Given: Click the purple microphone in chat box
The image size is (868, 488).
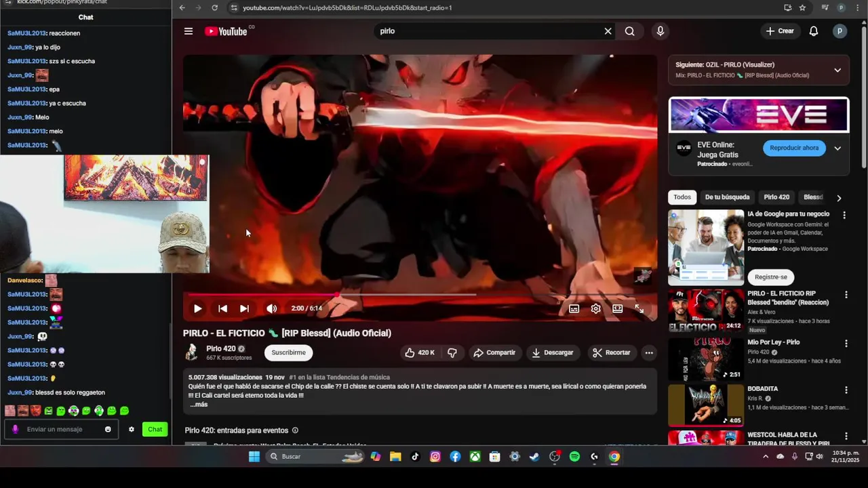Looking at the screenshot, I should point(15,429).
